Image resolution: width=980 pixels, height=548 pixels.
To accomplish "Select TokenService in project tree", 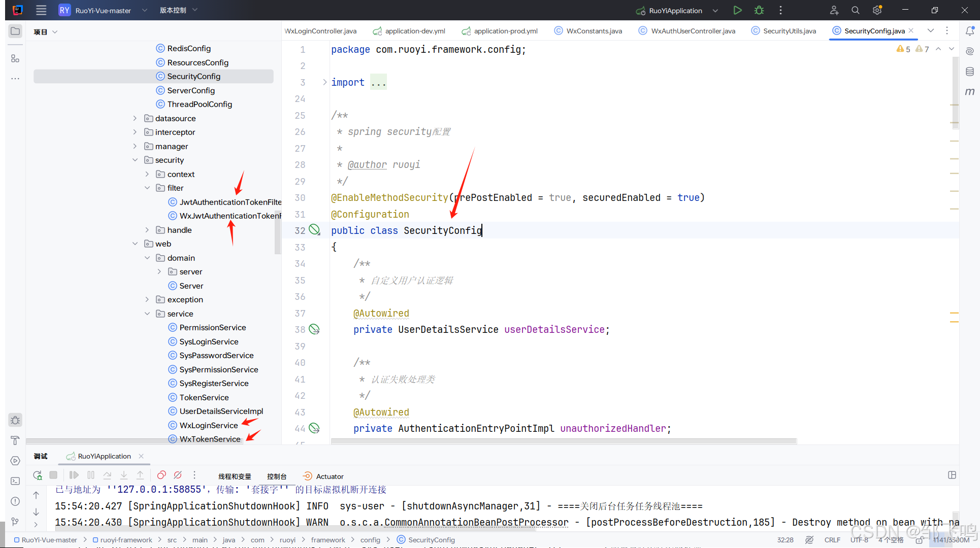I will point(204,397).
